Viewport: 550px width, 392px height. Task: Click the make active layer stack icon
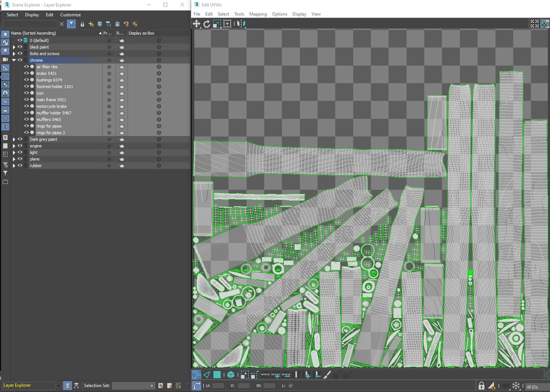pos(117,24)
